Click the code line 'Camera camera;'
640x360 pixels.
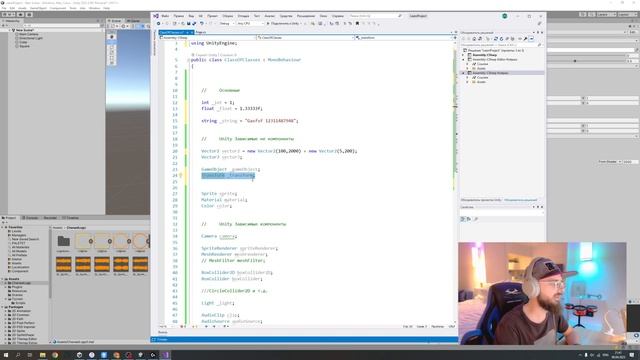[x=219, y=236]
